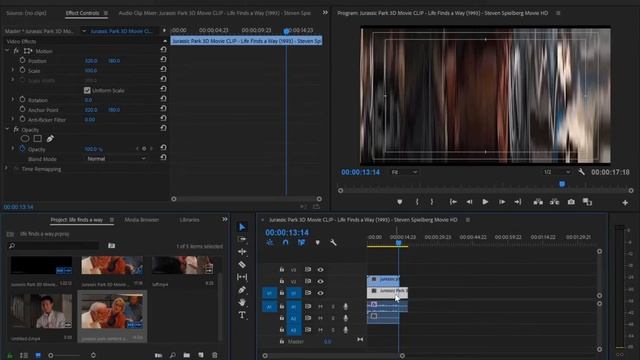
Task: Switch to Source (no clips) tab
Action: pyautogui.click(x=26, y=13)
